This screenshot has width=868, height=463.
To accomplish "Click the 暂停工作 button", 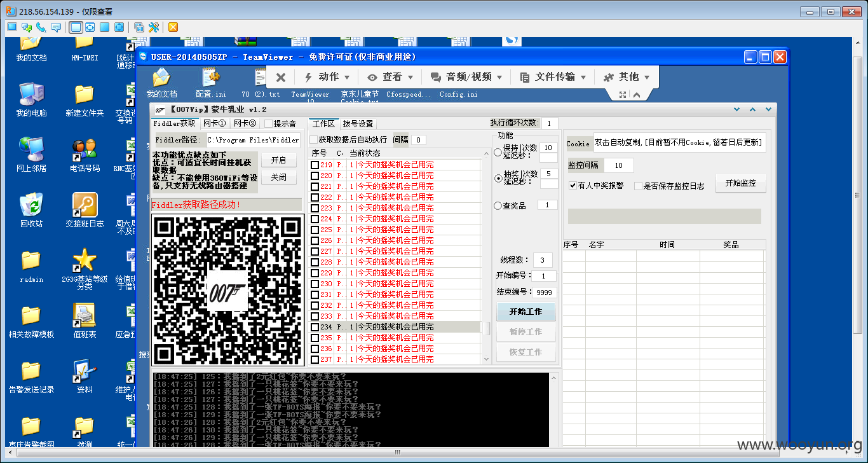I will tap(526, 332).
